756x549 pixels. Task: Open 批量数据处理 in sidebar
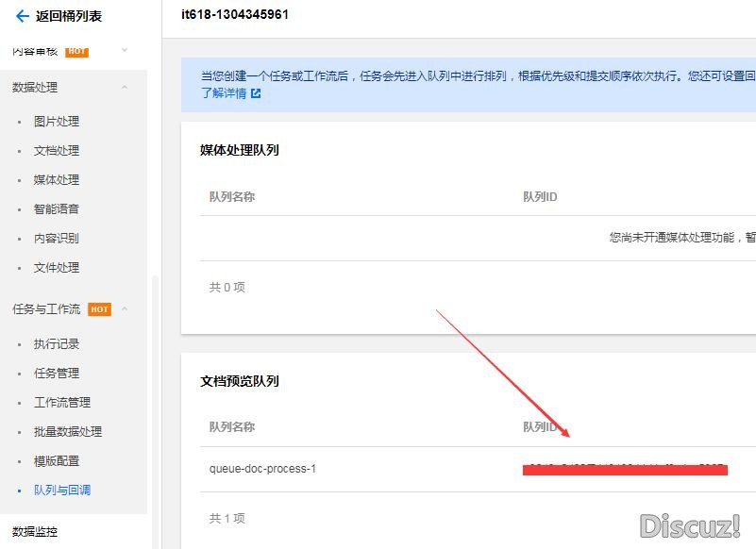click(x=68, y=432)
